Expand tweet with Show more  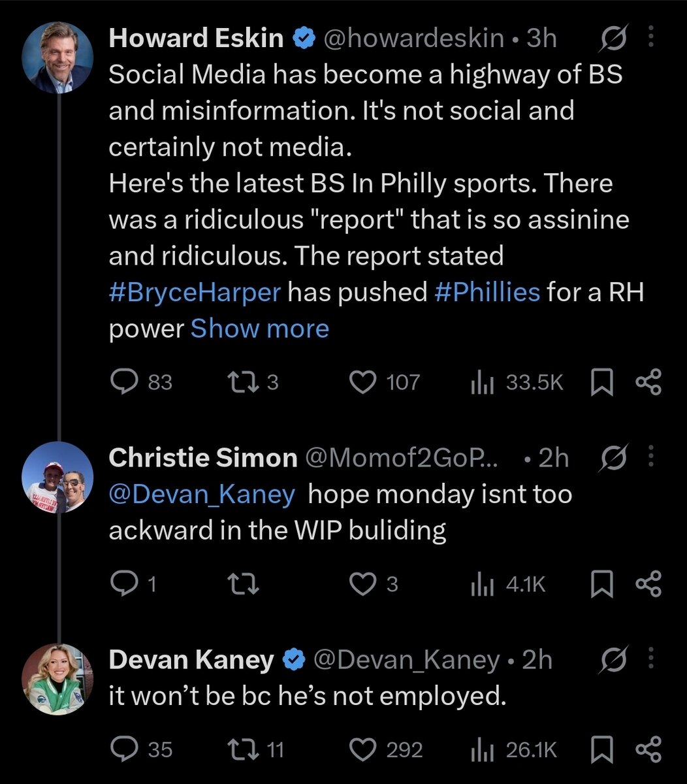[259, 329]
